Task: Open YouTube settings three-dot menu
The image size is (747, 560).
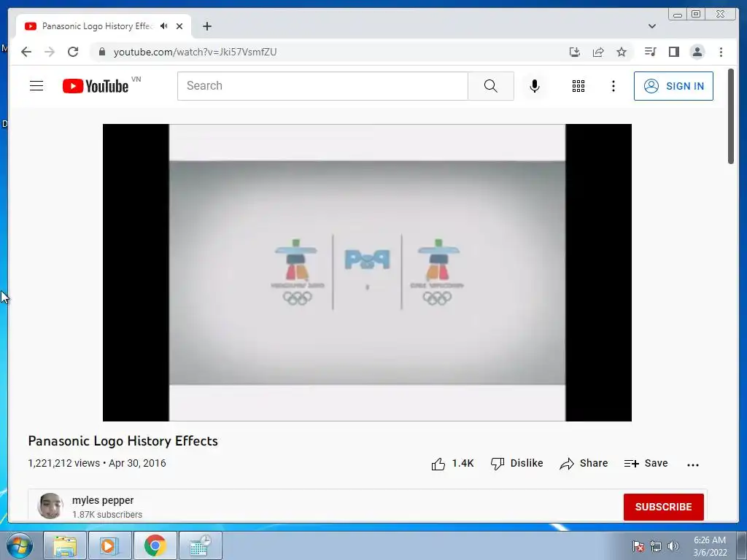Action: point(613,86)
